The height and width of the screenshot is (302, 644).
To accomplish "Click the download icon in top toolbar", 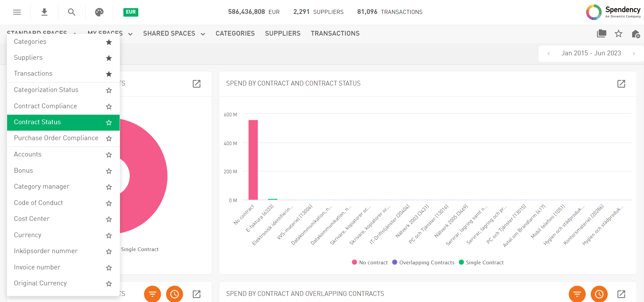I will (44, 12).
